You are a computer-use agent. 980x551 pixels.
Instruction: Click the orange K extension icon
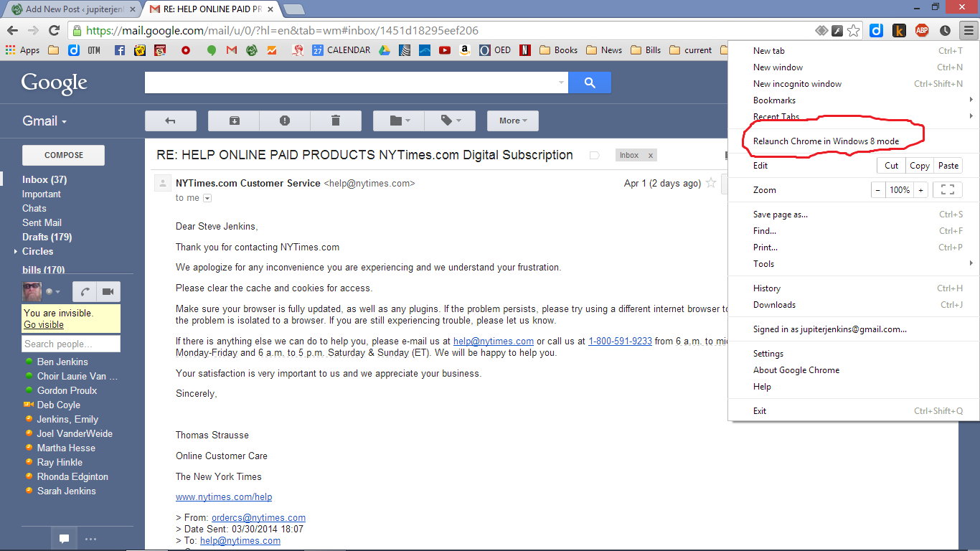899,30
